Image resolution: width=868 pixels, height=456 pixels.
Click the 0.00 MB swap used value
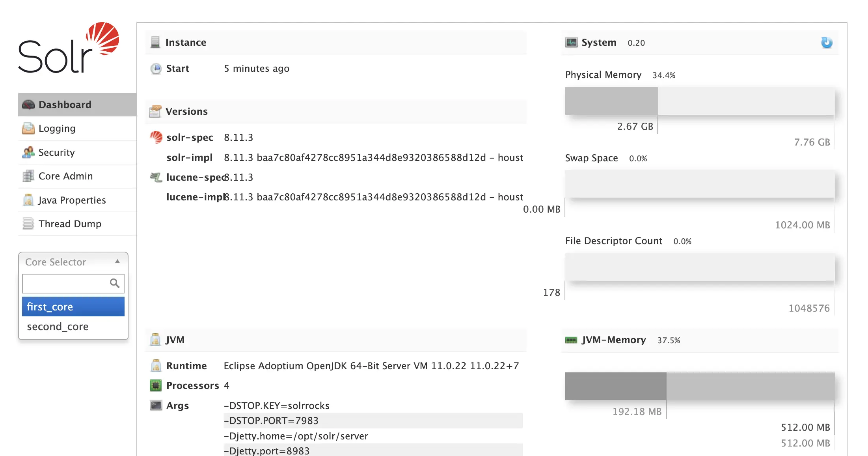pyautogui.click(x=542, y=209)
